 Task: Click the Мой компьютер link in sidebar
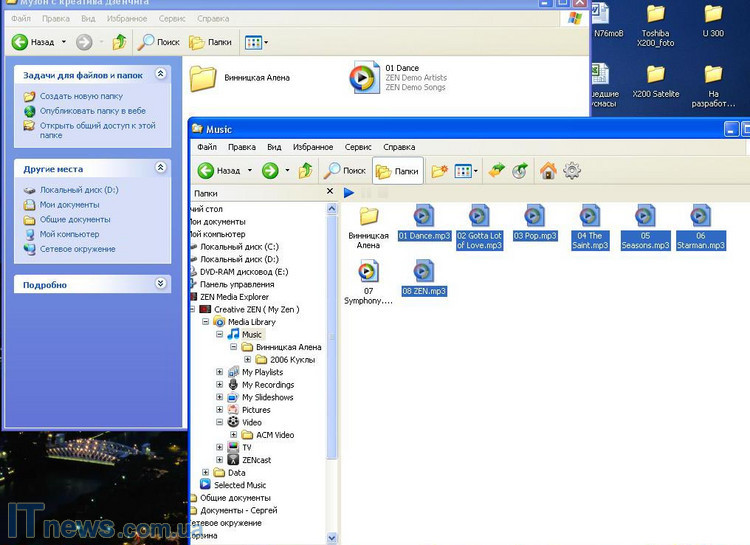pyautogui.click(x=69, y=234)
